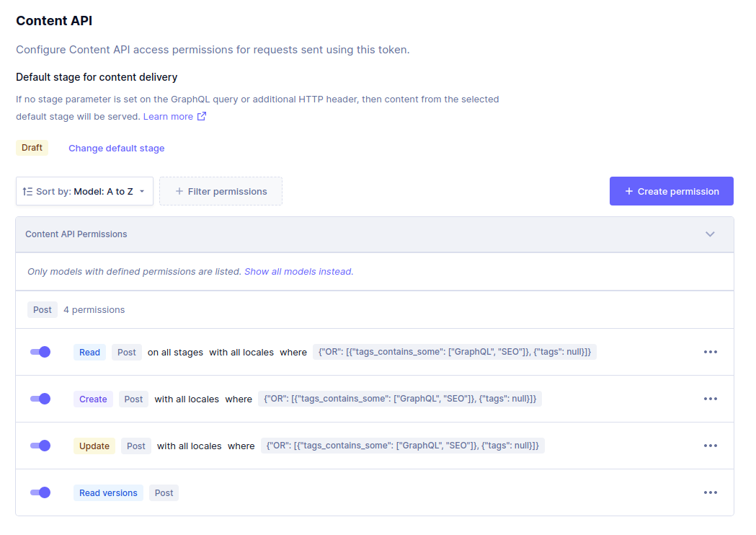The width and height of the screenshot is (756, 535).
Task: Toggle off the Create Post permission
Action: pos(40,399)
